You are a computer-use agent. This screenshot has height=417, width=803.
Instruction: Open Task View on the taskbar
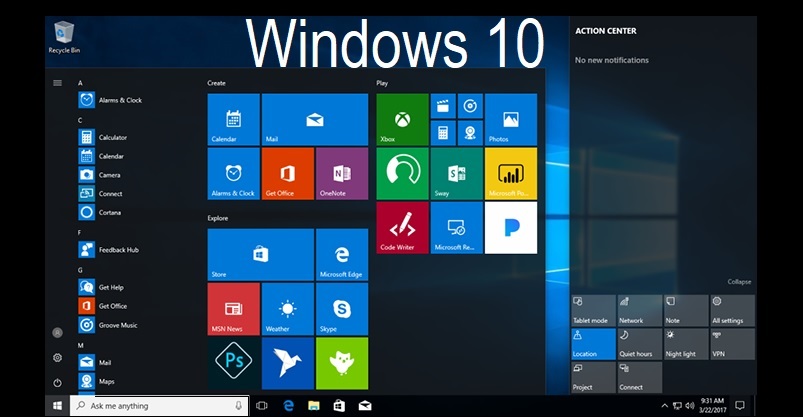262,406
